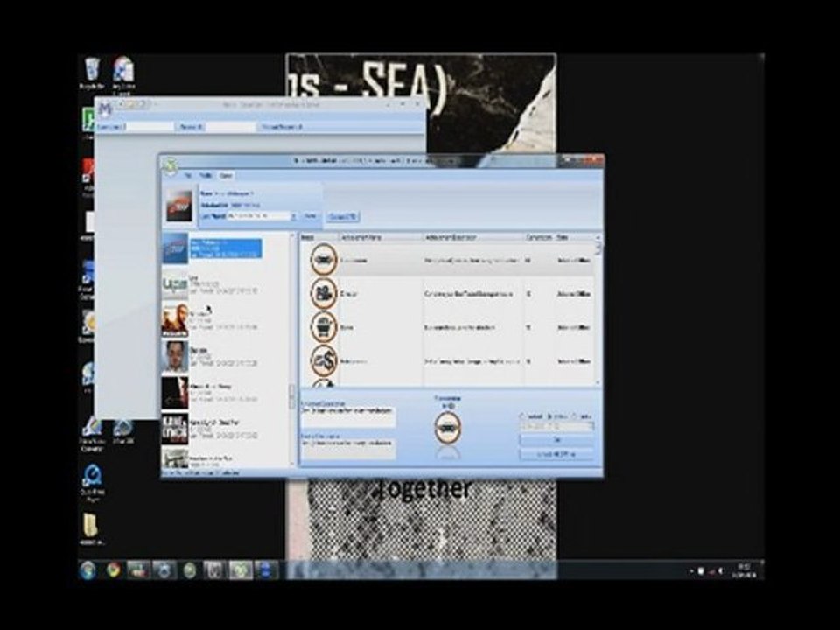Open the QuickTime Player desktop shortcut
Screen dimensions: 840x630
pyautogui.click(x=92, y=481)
